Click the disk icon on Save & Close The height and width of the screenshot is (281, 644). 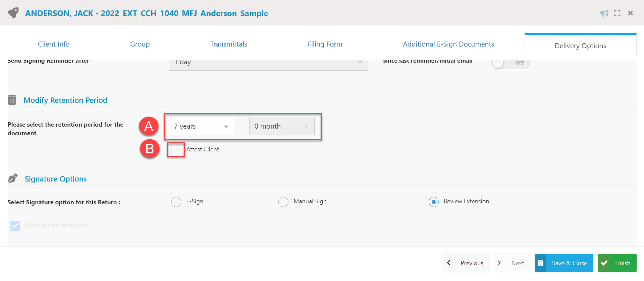(x=541, y=263)
